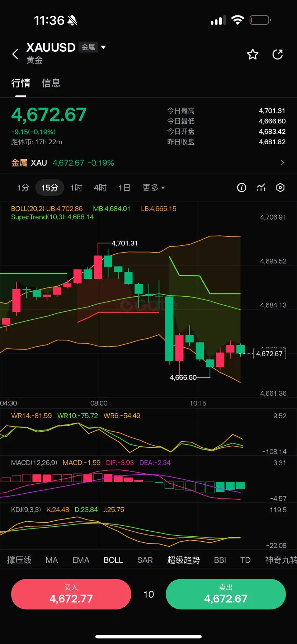Tap the LB:4,665.15 lower band value

[159, 209]
